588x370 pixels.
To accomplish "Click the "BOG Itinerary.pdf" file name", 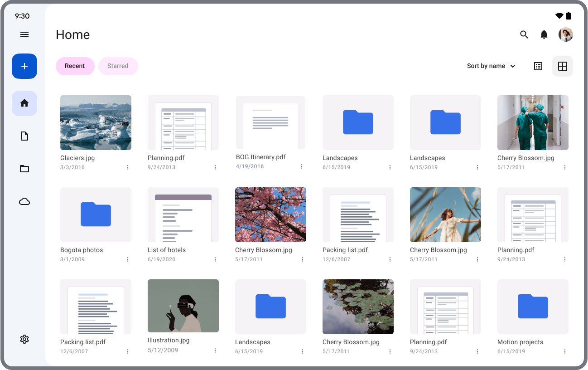I will click(x=261, y=157).
